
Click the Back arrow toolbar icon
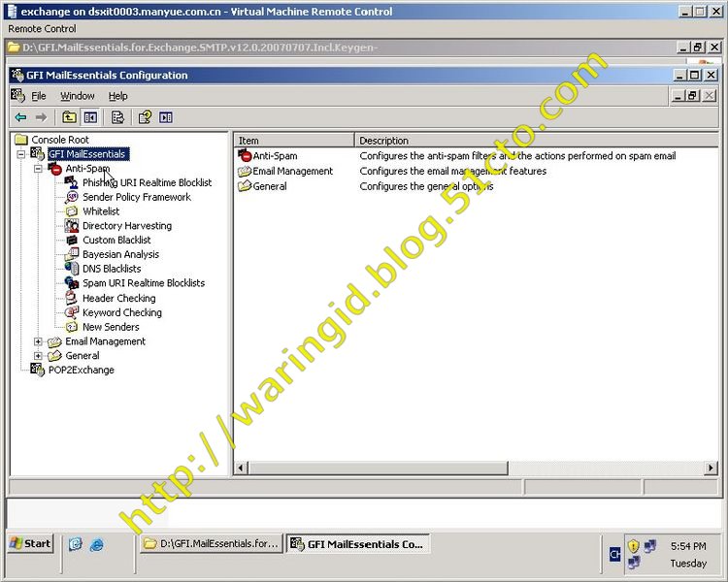[x=20, y=117]
